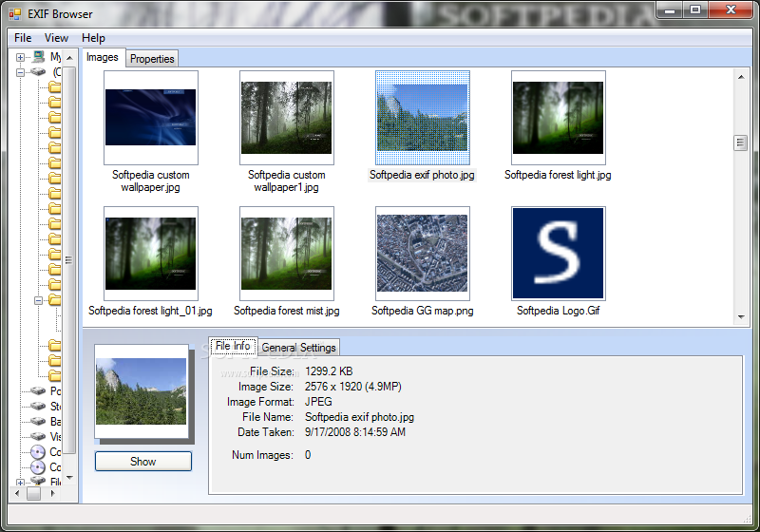The image size is (760, 532).
Task: Open the File menu
Action: click(23, 38)
